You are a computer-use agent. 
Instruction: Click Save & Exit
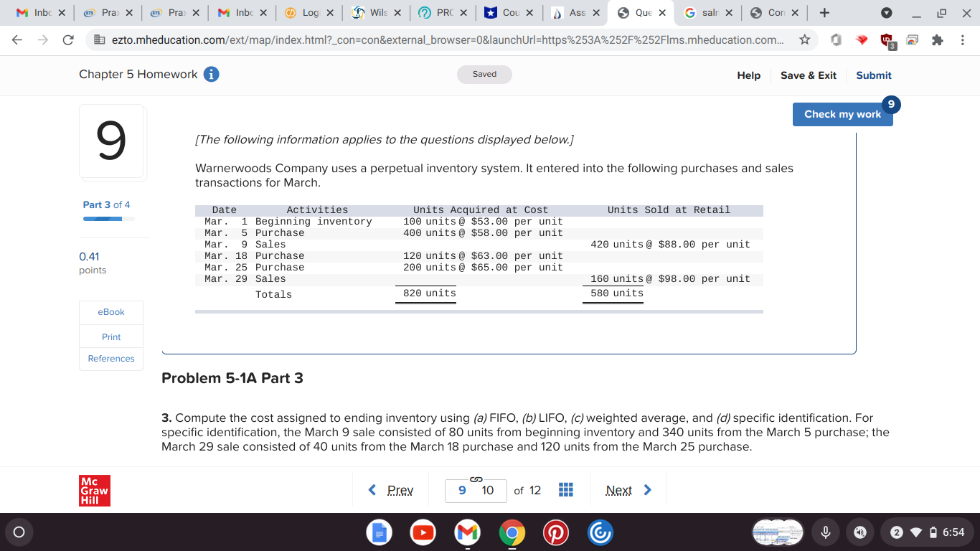click(x=809, y=75)
